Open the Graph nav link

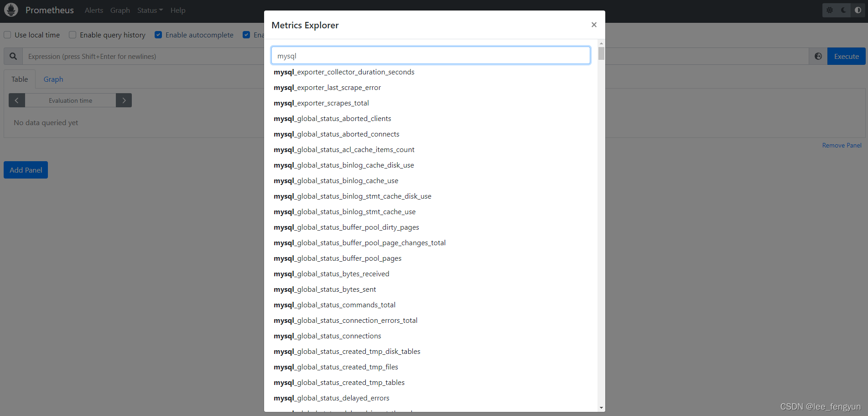tap(120, 10)
